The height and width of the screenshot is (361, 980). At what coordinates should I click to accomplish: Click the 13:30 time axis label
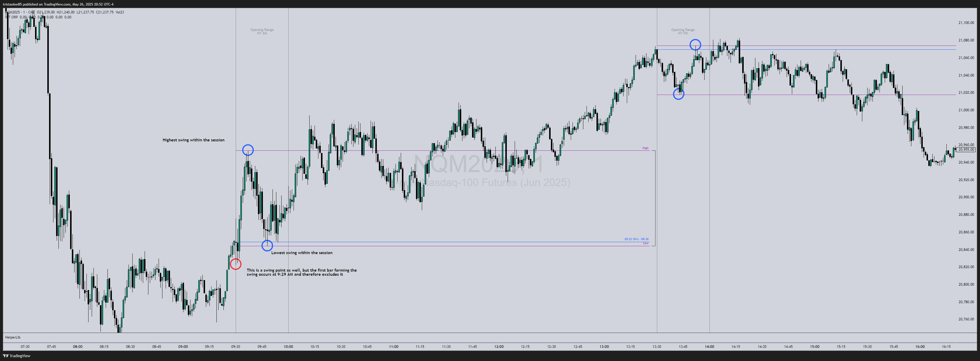tap(657, 347)
